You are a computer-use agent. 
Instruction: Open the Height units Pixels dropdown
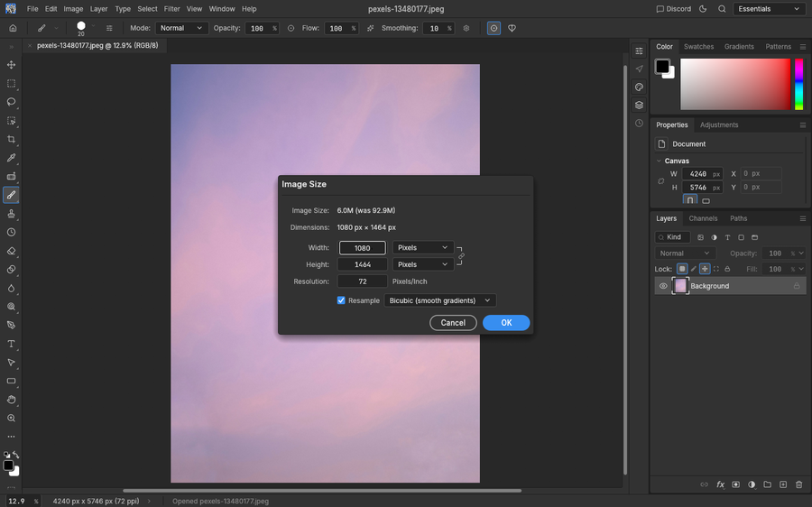[x=423, y=264]
